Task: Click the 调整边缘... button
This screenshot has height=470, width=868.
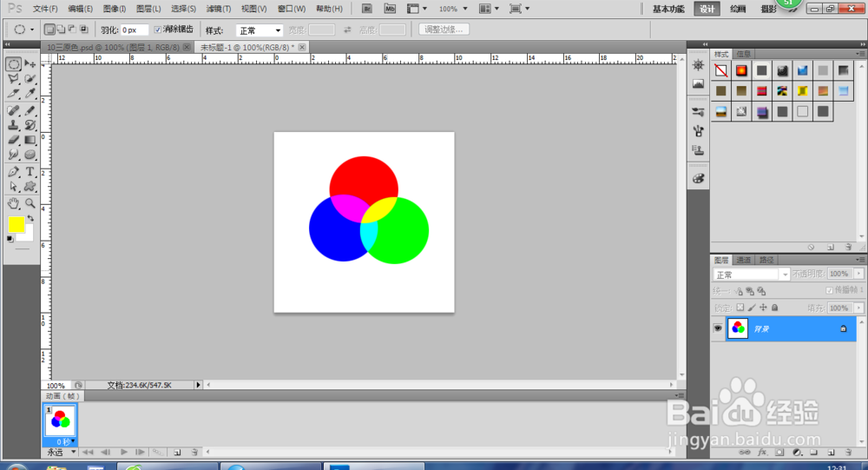Action: click(444, 30)
